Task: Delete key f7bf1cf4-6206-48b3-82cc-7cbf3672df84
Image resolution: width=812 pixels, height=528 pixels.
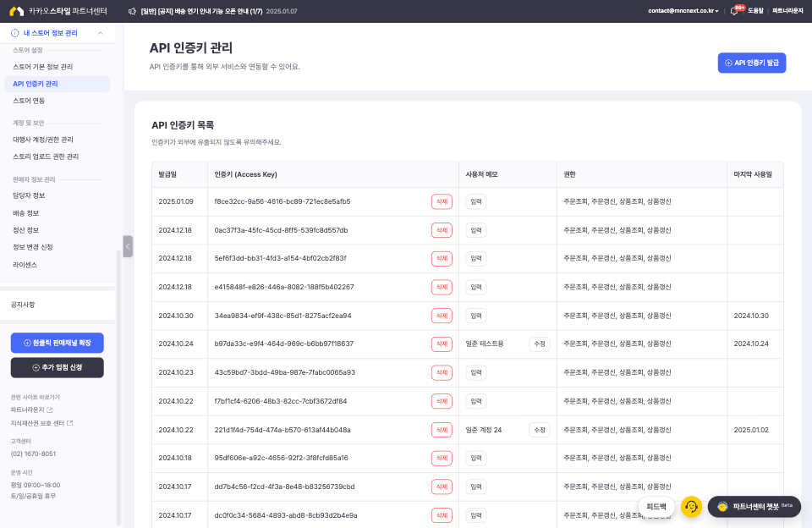Action: point(442,401)
